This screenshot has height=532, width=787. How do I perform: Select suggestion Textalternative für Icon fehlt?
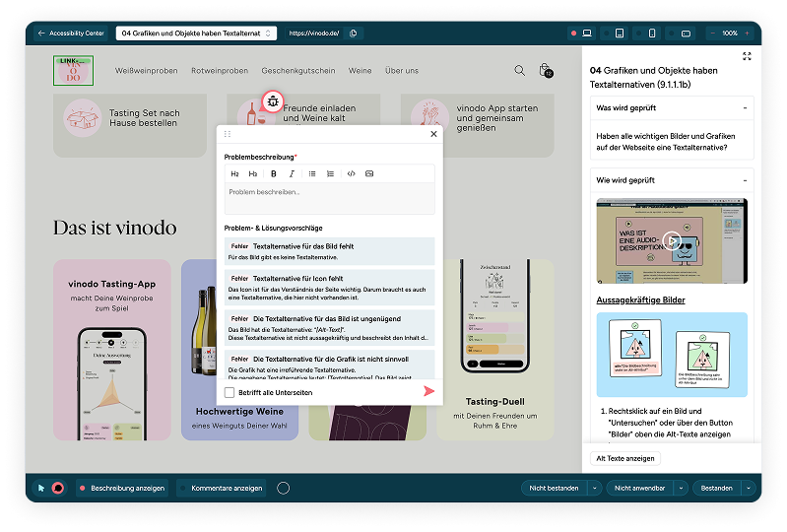click(329, 288)
